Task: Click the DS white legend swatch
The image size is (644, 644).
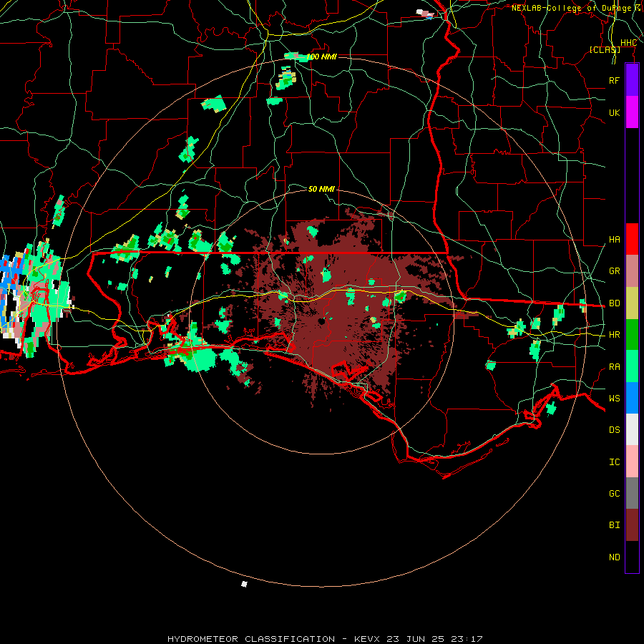Action: [x=632, y=429]
